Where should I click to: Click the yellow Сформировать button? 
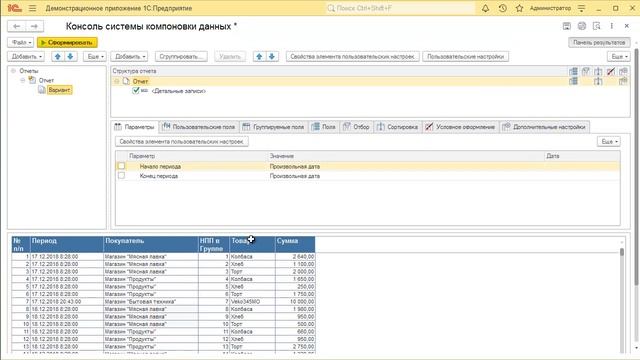pos(67,42)
